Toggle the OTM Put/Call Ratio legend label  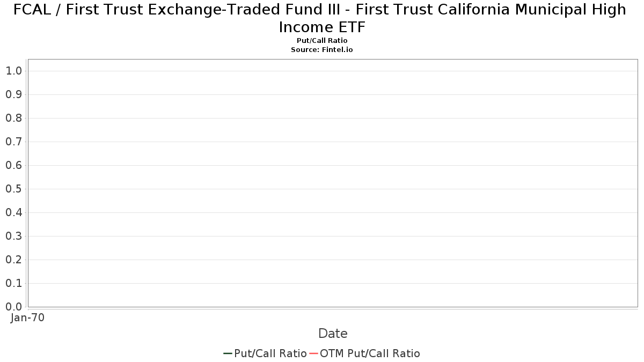click(370, 353)
